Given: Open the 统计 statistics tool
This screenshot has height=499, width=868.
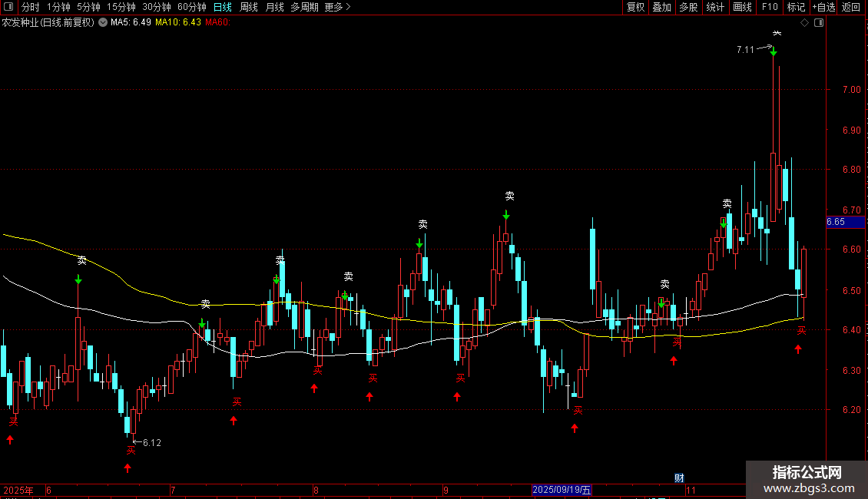Looking at the screenshot, I should tap(715, 7).
